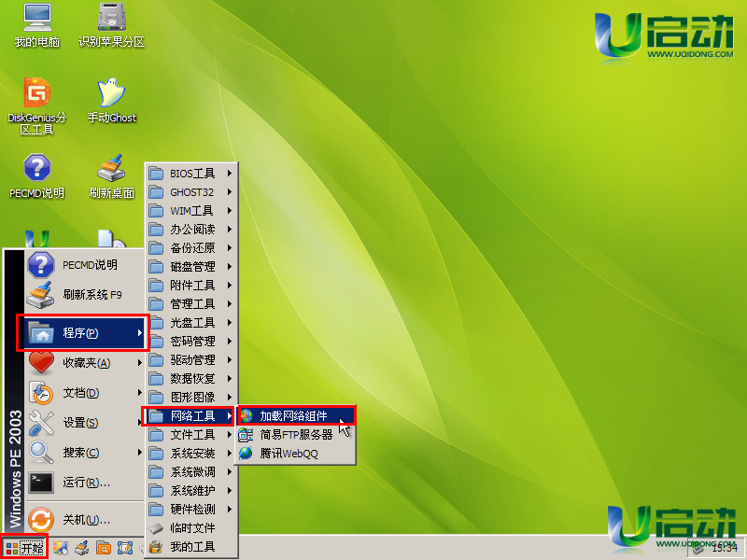Choose 关机(U)... to shut down
The height and width of the screenshot is (560, 747).
pyautogui.click(x=85, y=520)
